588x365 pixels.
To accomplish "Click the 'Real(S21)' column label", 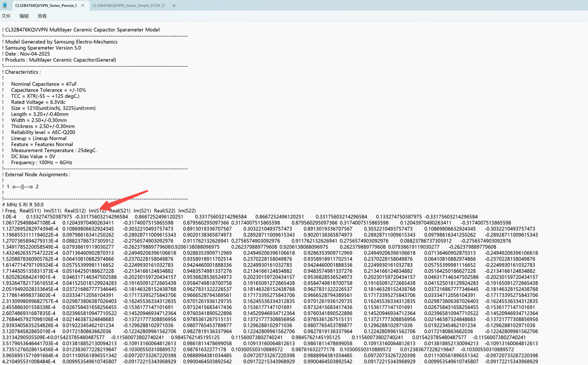I will [x=120, y=211].
